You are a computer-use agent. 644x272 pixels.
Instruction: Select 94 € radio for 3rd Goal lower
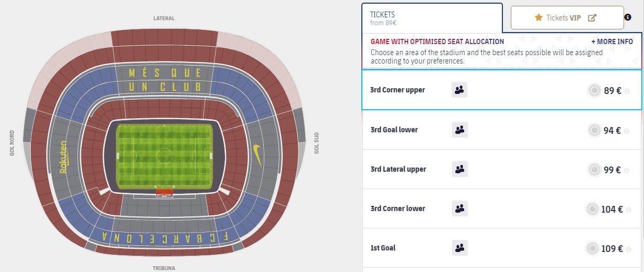[x=594, y=130]
